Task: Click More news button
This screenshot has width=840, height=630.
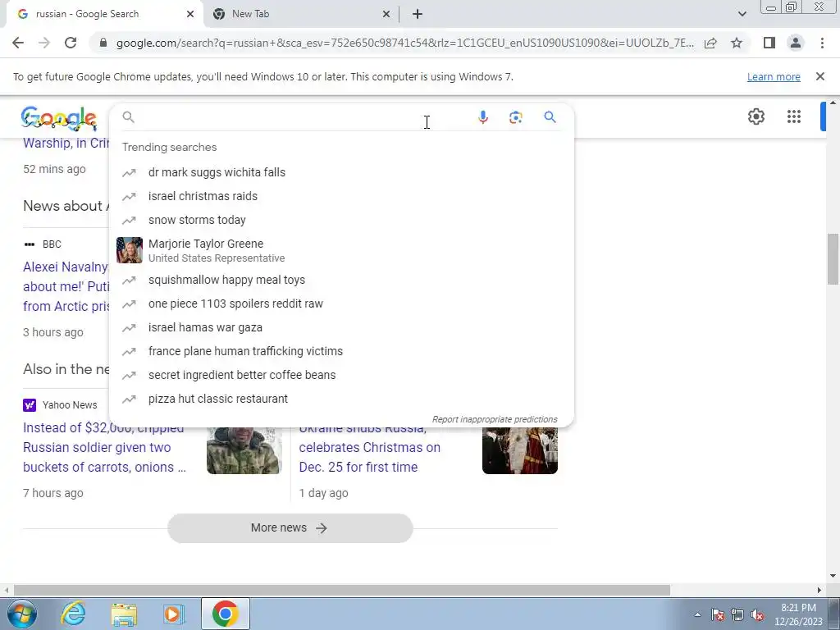Action: (x=290, y=528)
